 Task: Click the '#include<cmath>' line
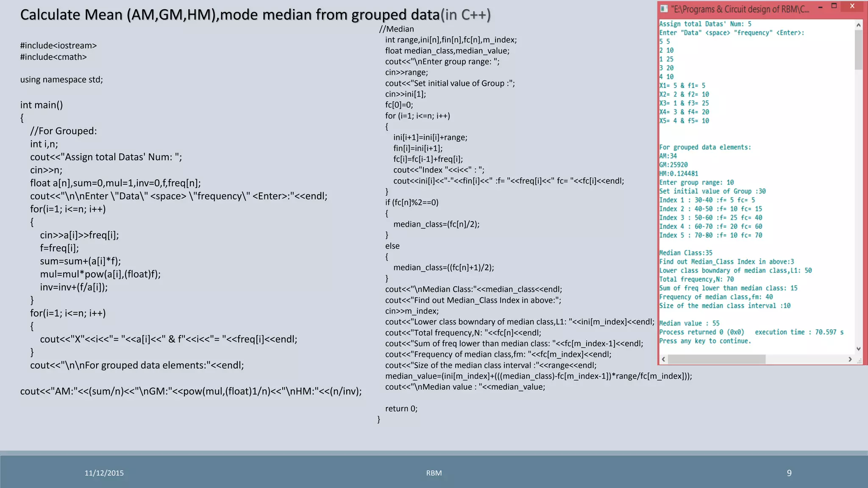(x=53, y=57)
